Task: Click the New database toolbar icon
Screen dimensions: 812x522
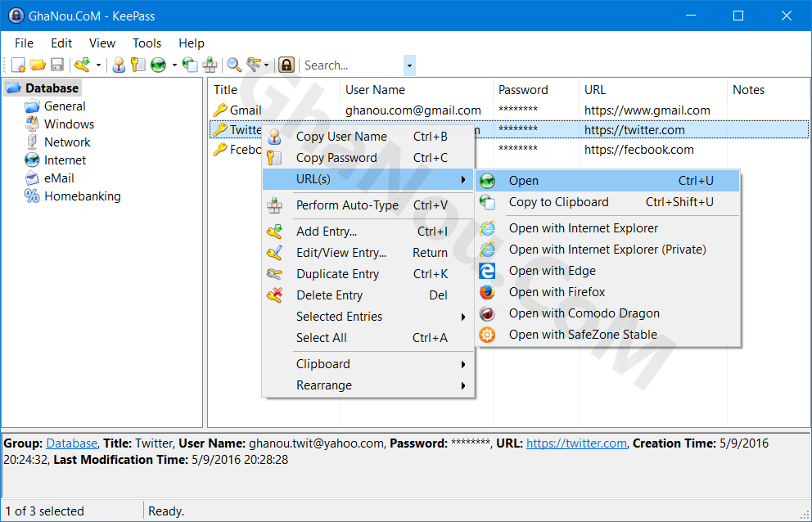Action: 18,65
